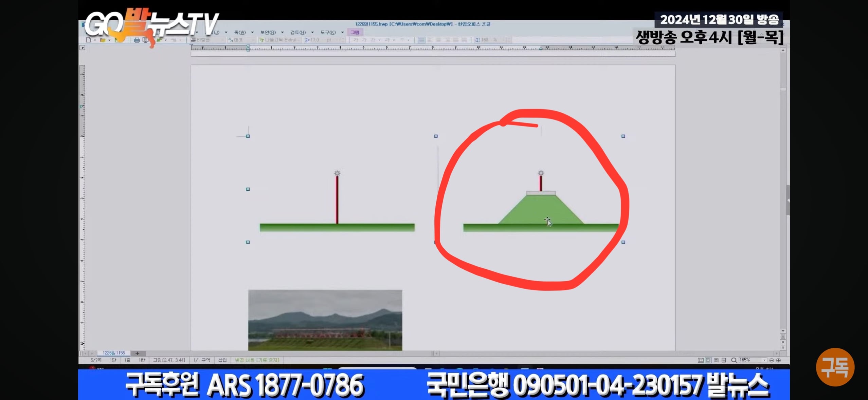Click right arrow of horizontal scrollbar
Screen dimensions: 868x400
click(x=776, y=354)
